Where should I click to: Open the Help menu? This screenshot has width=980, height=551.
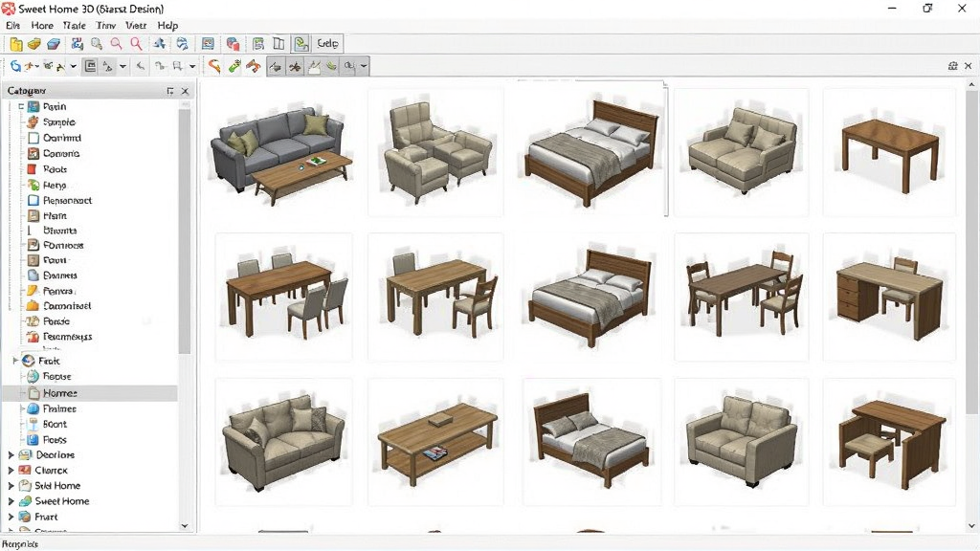pos(167,26)
